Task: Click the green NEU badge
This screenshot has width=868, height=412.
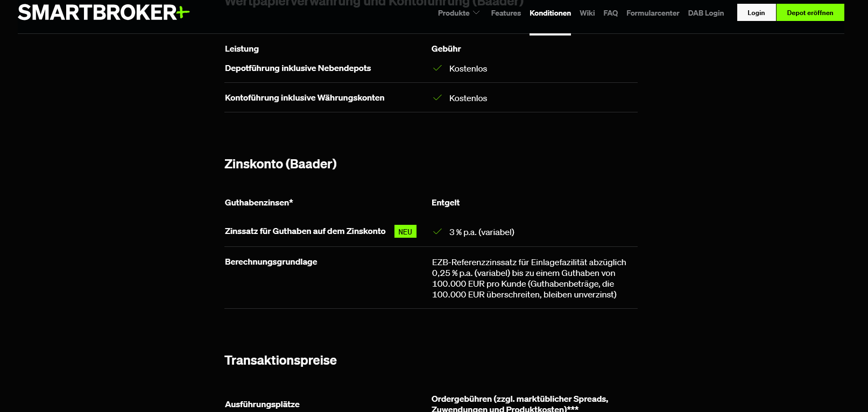Action: 405,231
